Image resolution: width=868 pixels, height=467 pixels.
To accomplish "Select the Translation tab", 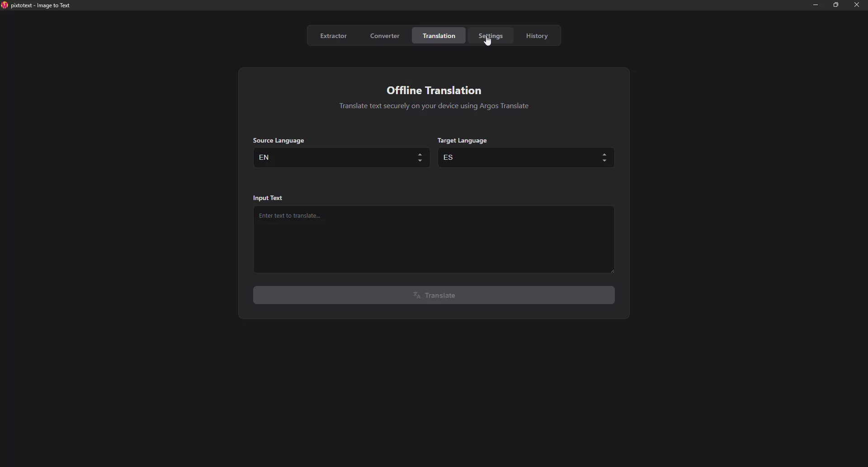I will coord(439,36).
